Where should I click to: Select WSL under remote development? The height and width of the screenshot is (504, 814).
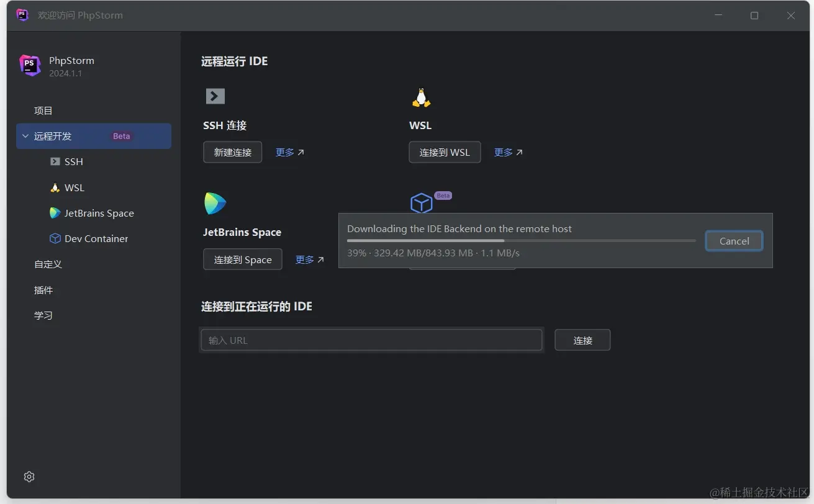pos(75,187)
